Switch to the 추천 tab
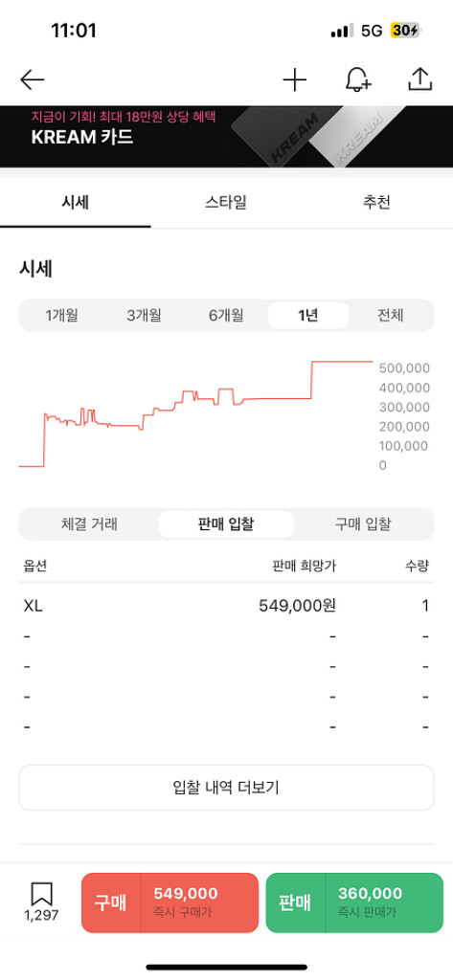The height and width of the screenshot is (980, 453). click(x=376, y=203)
